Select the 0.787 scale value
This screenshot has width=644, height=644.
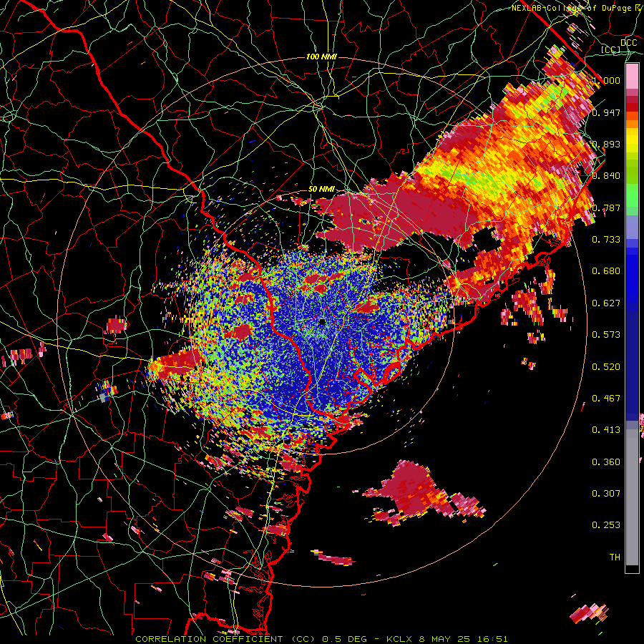pyautogui.click(x=606, y=208)
